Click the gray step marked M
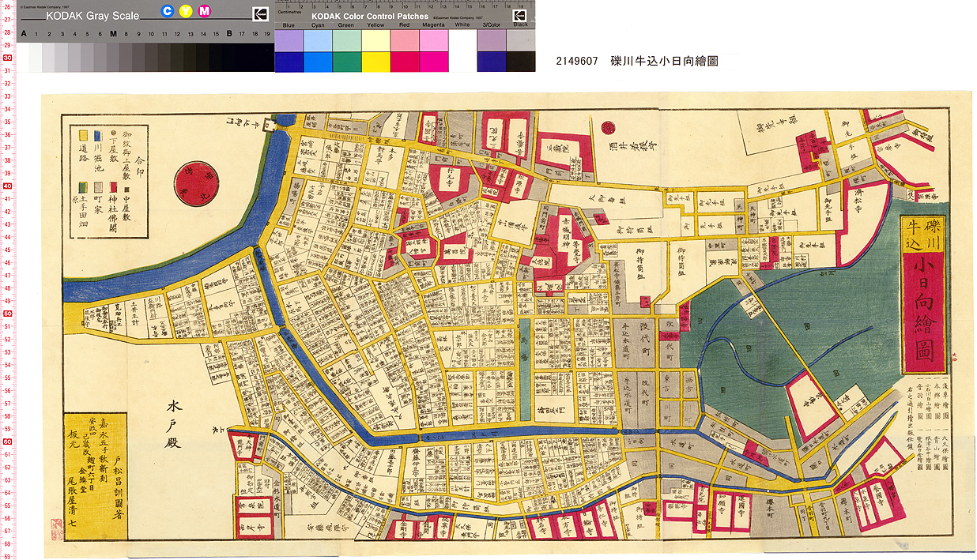The image size is (977, 560). (114, 57)
